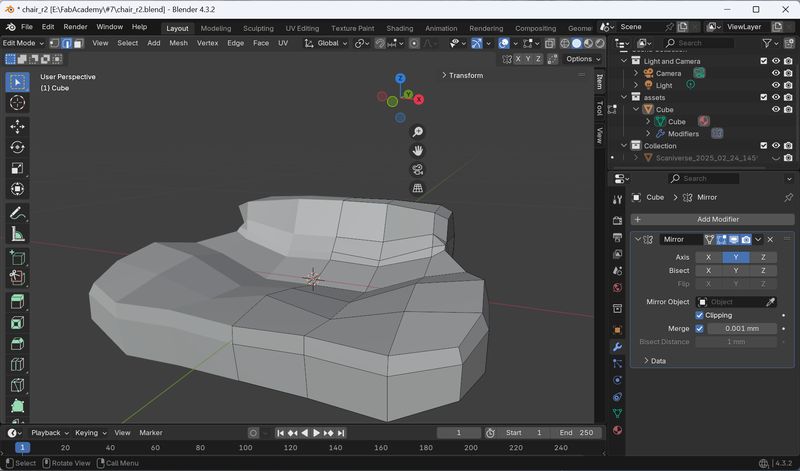Select the Rotate tool

tap(17, 147)
